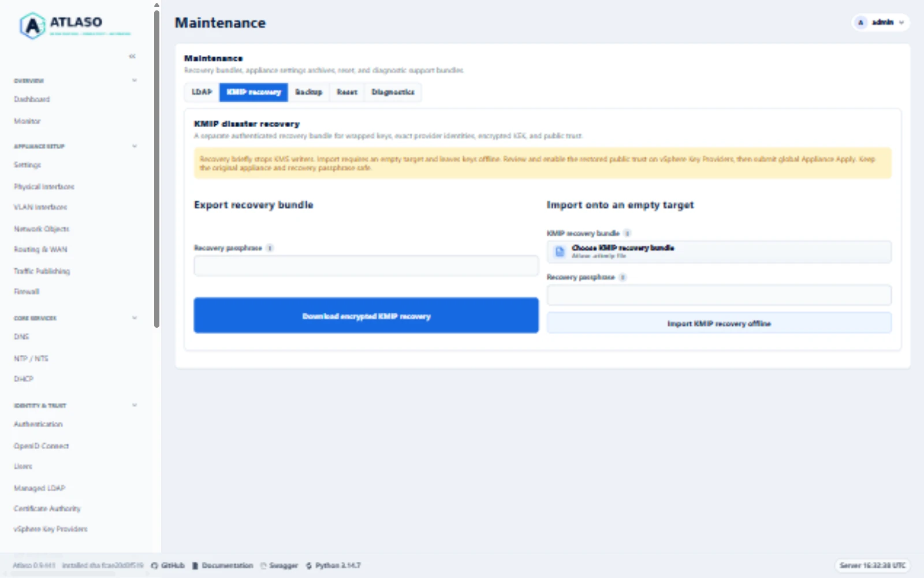Screen dimensions: 924x578
Task: Open Routing & WAN page
Action: pos(40,249)
